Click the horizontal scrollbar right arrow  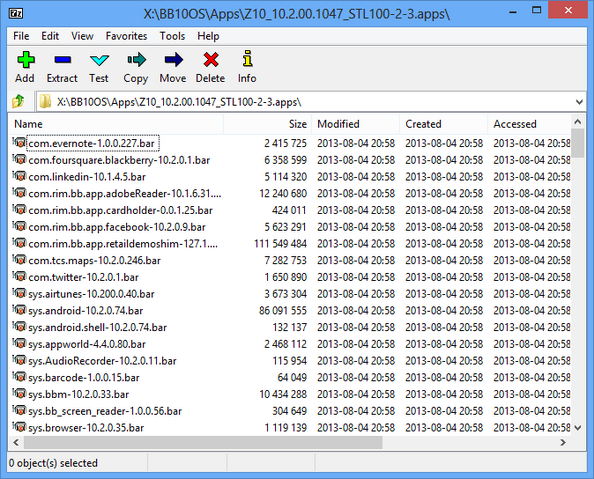point(563,442)
